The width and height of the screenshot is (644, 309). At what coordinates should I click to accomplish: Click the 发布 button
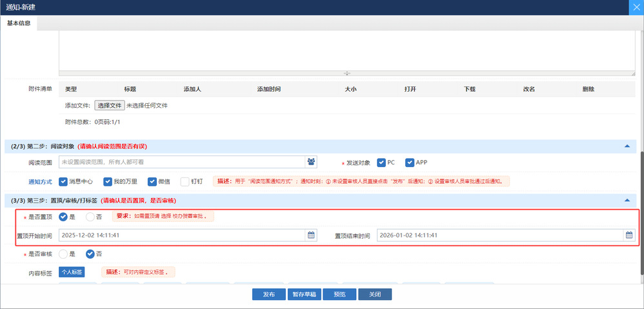pos(268,294)
